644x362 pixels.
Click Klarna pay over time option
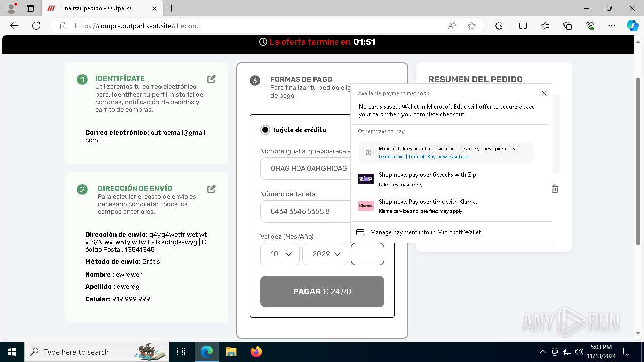pos(452,206)
